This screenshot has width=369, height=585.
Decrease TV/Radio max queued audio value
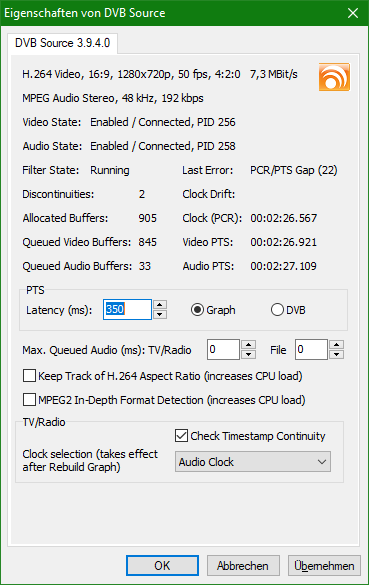pos(248,354)
